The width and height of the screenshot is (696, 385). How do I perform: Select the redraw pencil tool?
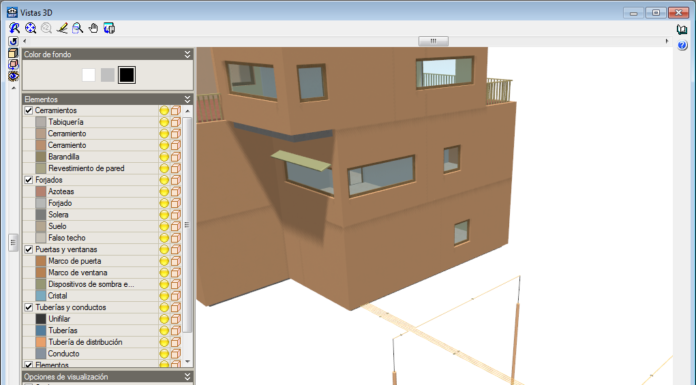point(62,28)
